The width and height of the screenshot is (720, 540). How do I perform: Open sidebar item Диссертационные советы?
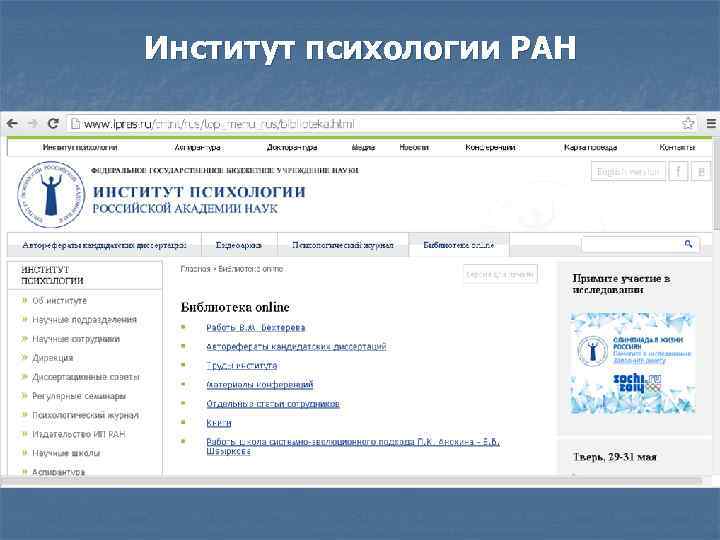click(x=86, y=377)
